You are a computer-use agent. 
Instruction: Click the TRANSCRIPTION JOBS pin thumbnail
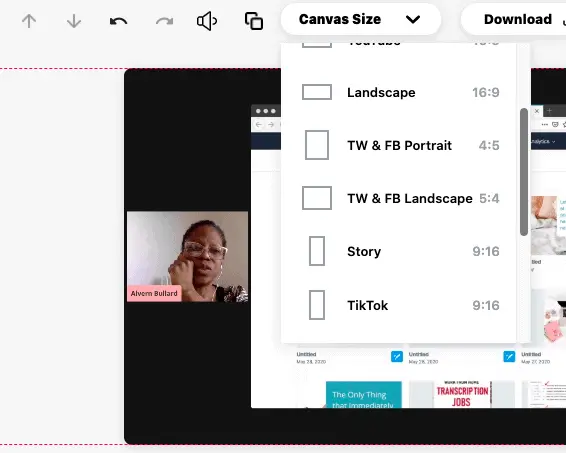click(x=462, y=394)
